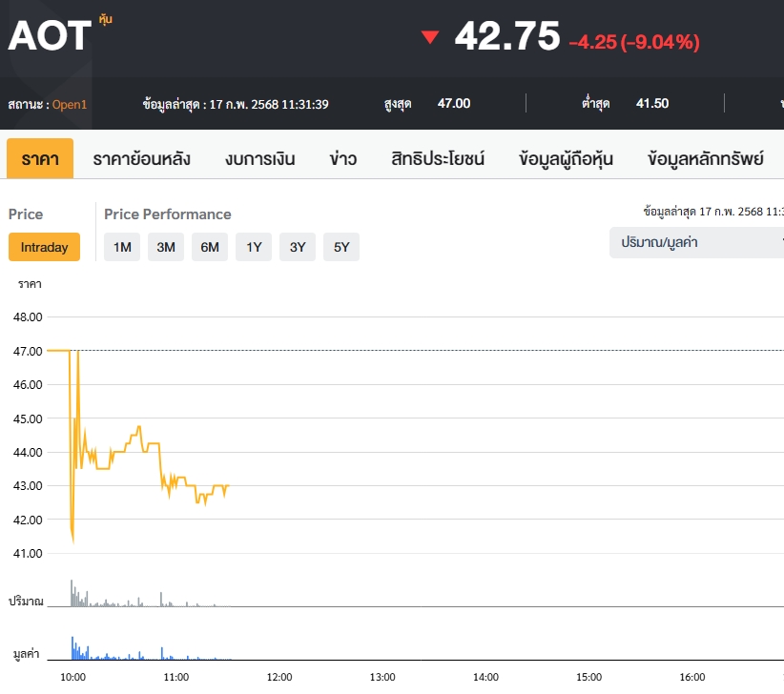Switch to the ราคาย้อนหลัง tab
Screen dimensions: 784x694
tap(141, 158)
